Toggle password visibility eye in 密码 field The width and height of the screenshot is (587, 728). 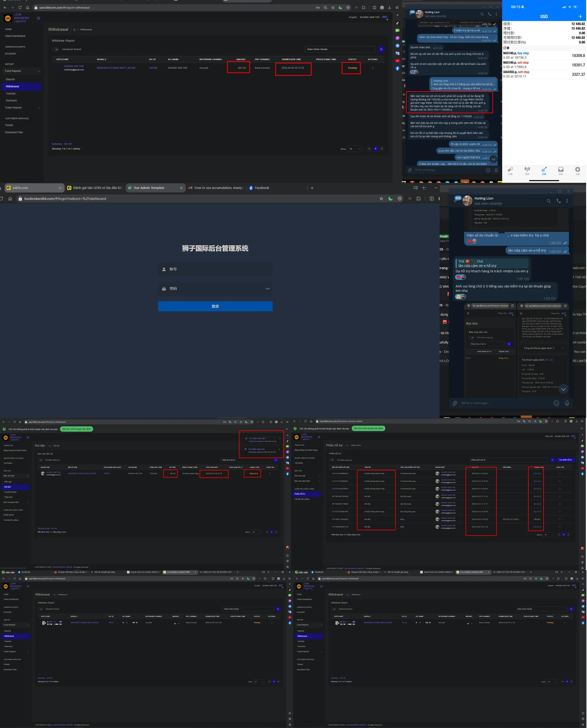point(268,289)
